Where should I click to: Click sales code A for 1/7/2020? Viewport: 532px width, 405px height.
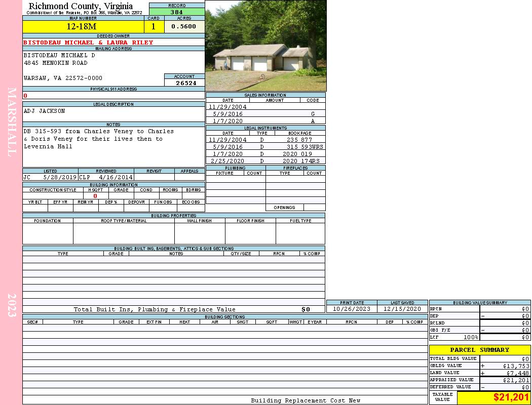coord(313,121)
